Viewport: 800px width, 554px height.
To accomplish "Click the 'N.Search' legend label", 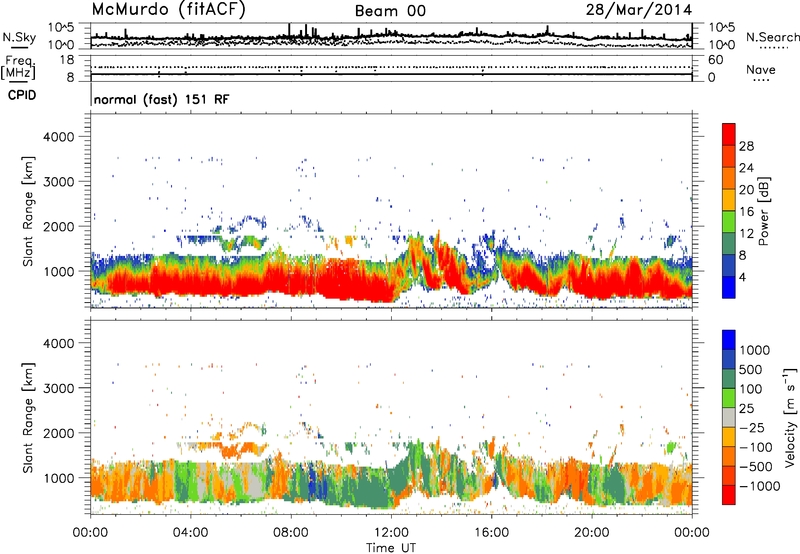I will pyautogui.click(x=772, y=37).
